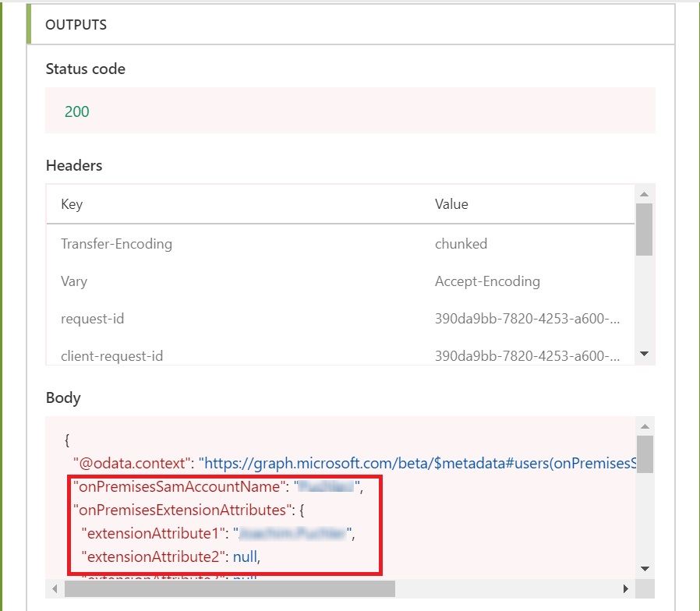Screen dimensions: 700x611
Task: Click the Vary header key
Action: 73,281
